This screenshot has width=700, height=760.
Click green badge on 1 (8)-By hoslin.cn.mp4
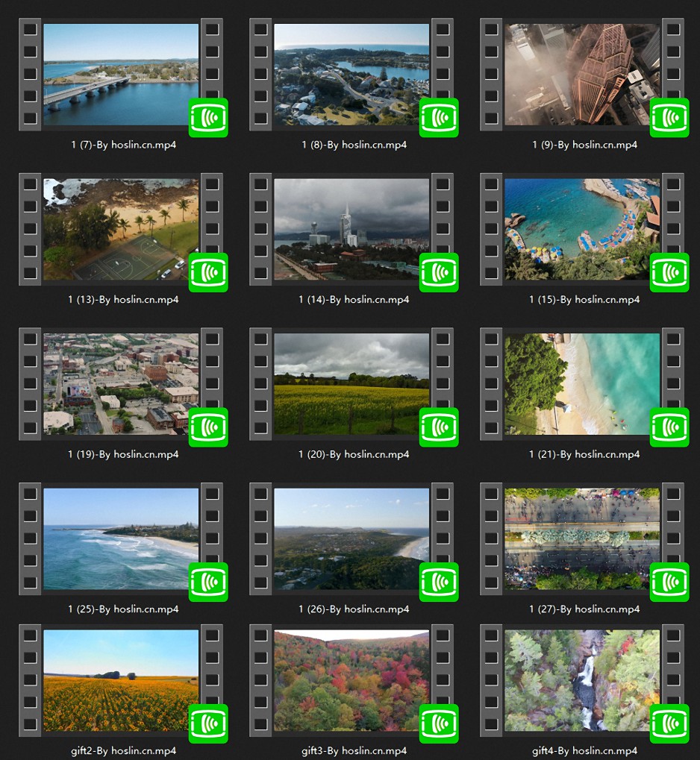pyautogui.click(x=439, y=117)
